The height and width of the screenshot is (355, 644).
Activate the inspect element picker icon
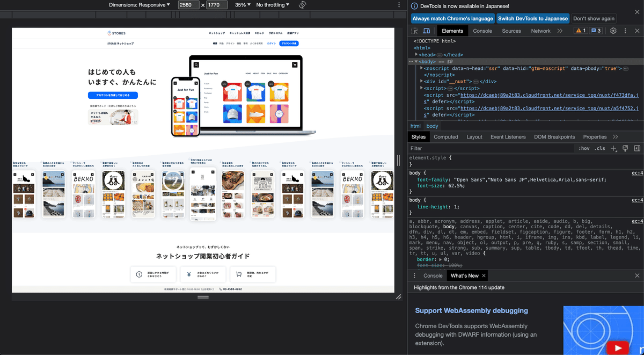click(415, 31)
